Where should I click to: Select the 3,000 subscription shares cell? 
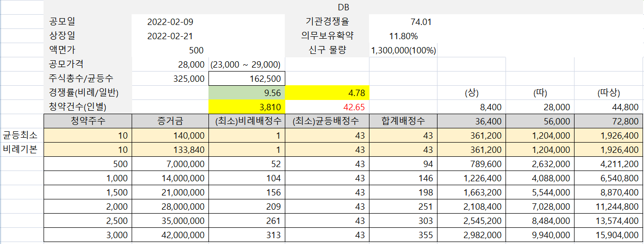point(88,235)
